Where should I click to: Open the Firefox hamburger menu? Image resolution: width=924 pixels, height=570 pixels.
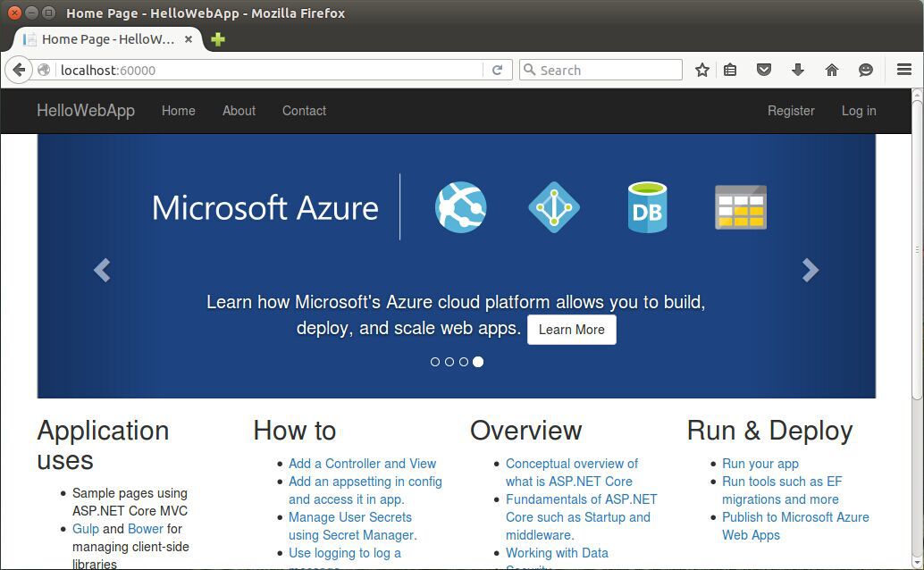[x=904, y=70]
